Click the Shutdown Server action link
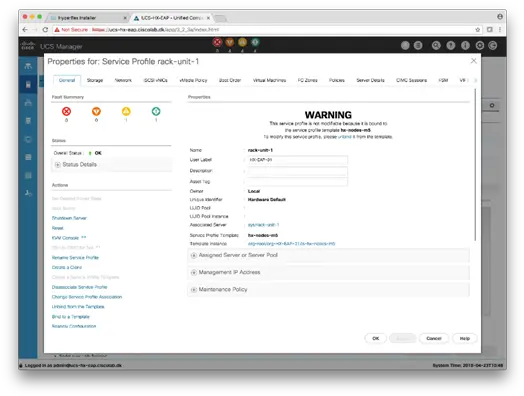Image resolution: width=524 pixels, height=396 pixels. (69, 218)
